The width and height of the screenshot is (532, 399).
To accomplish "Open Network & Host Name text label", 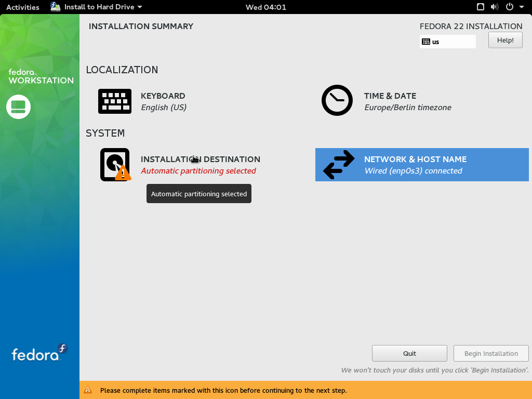I will 415,159.
